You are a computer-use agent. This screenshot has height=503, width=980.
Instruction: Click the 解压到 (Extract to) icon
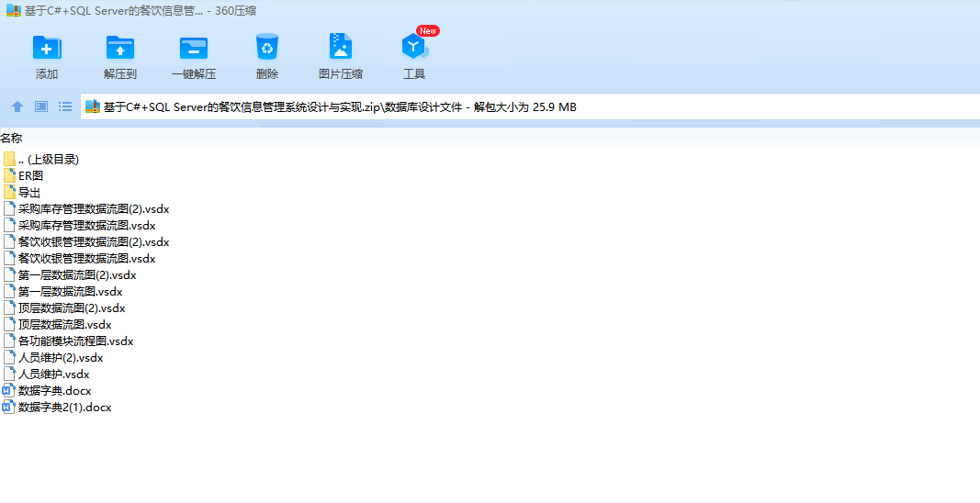tap(120, 48)
